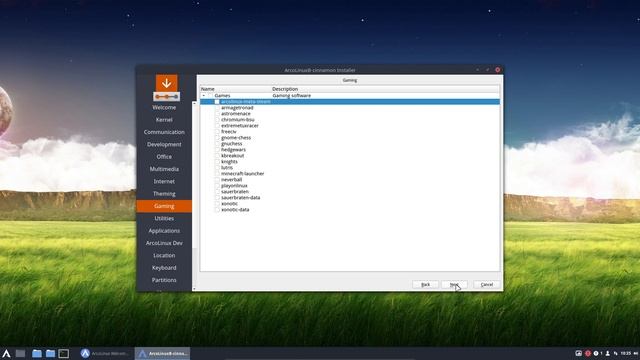Open the Communication step
Viewport: 640px width, 360px height.
tap(164, 132)
